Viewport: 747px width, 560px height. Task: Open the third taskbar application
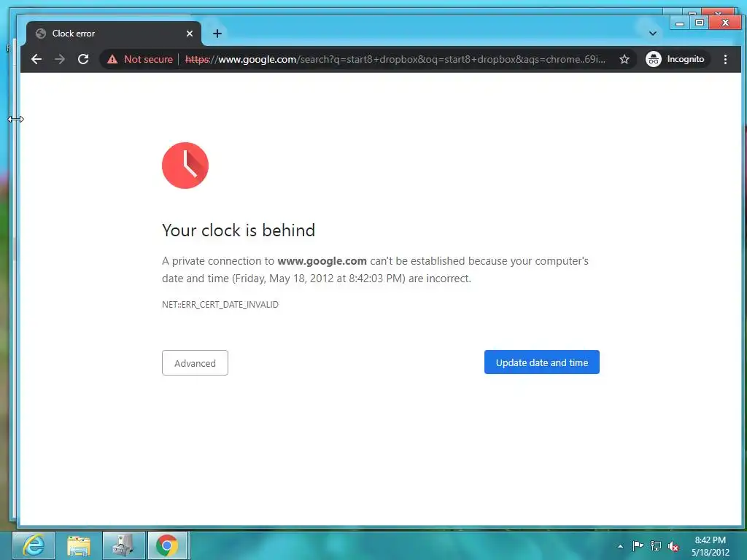tap(123, 545)
